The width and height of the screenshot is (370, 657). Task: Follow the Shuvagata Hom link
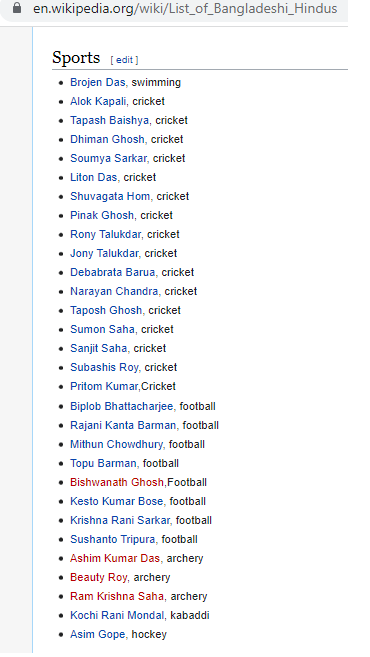click(x=110, y=197)
